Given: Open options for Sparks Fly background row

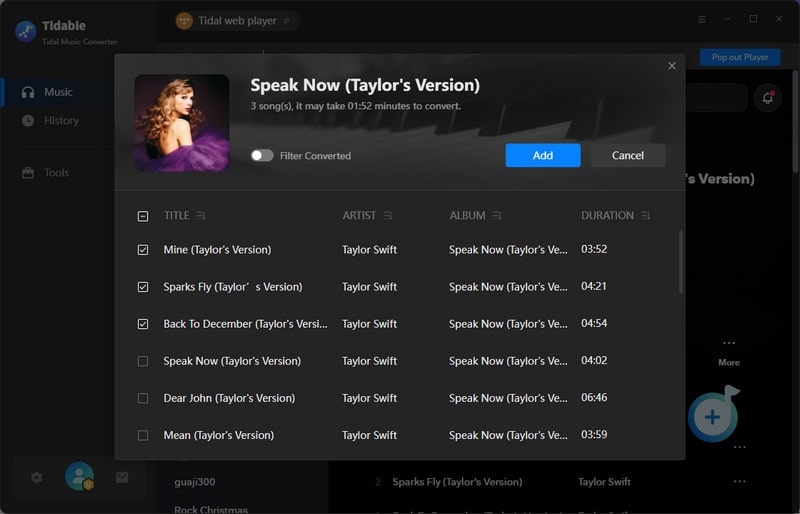Looking at the screenshot, I should point(739,481).
